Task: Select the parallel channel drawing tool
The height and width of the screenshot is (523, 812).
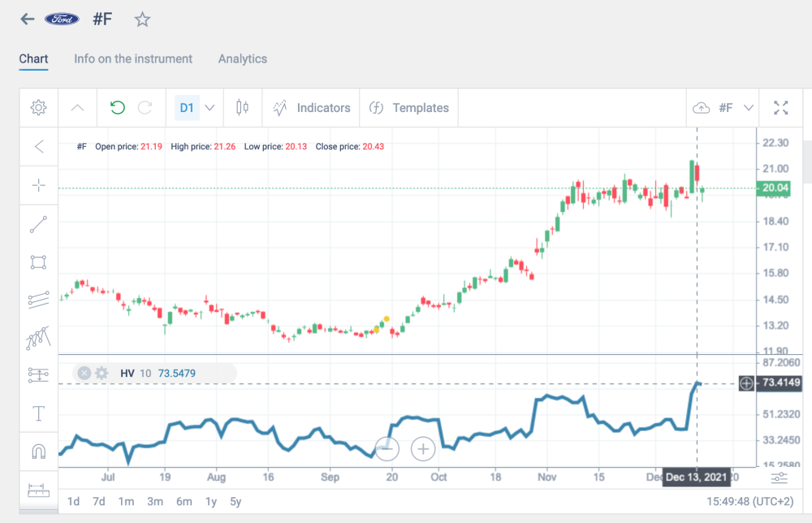Action: [x=38, y=299]
